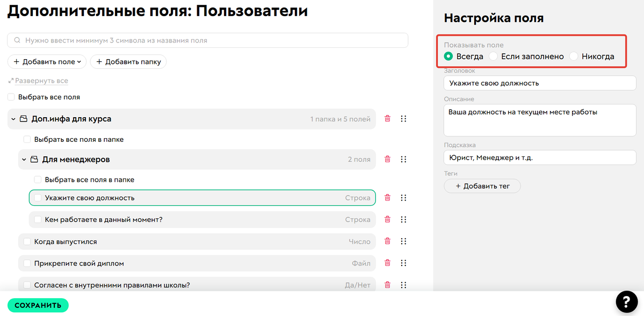Select the Если заполнено radio option
644x316 pixels.
point(493,56)
